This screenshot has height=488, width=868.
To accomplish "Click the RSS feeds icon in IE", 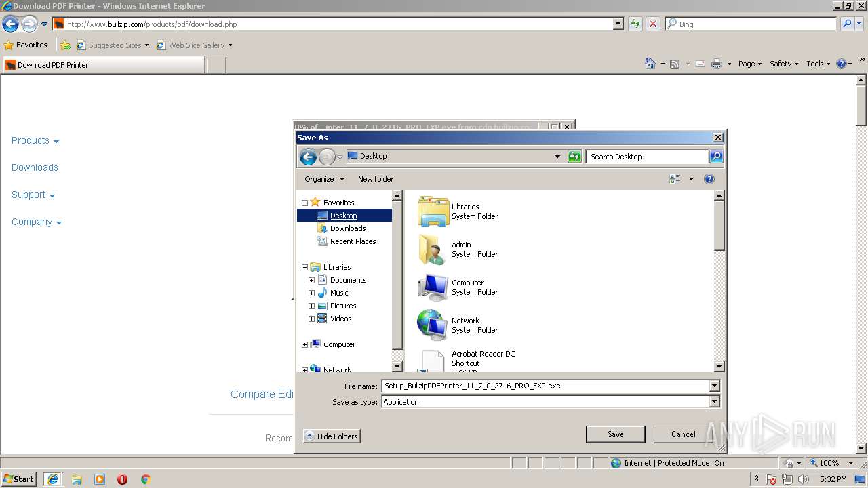I will (x=675, y=64).
